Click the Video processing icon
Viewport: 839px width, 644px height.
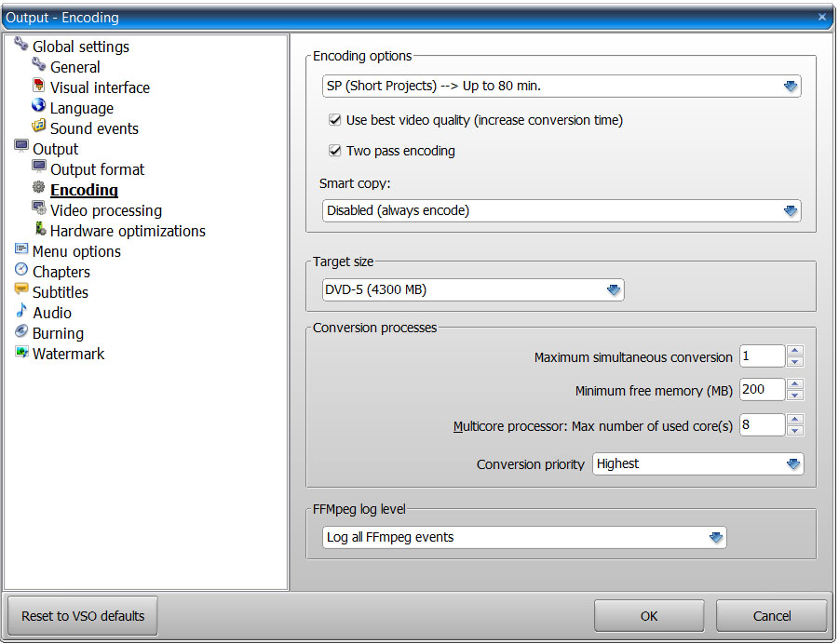click(x=38, y=208)
